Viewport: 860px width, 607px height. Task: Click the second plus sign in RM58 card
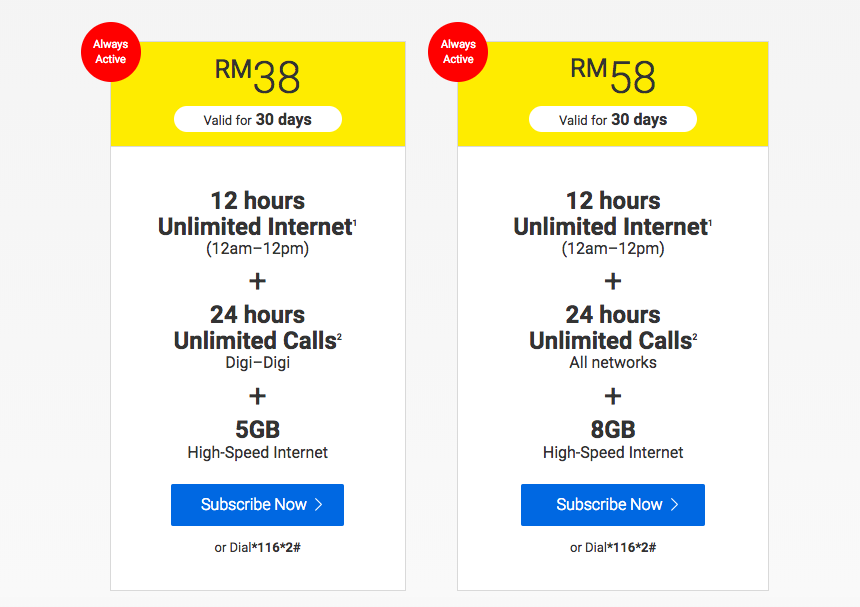point(613,396)
